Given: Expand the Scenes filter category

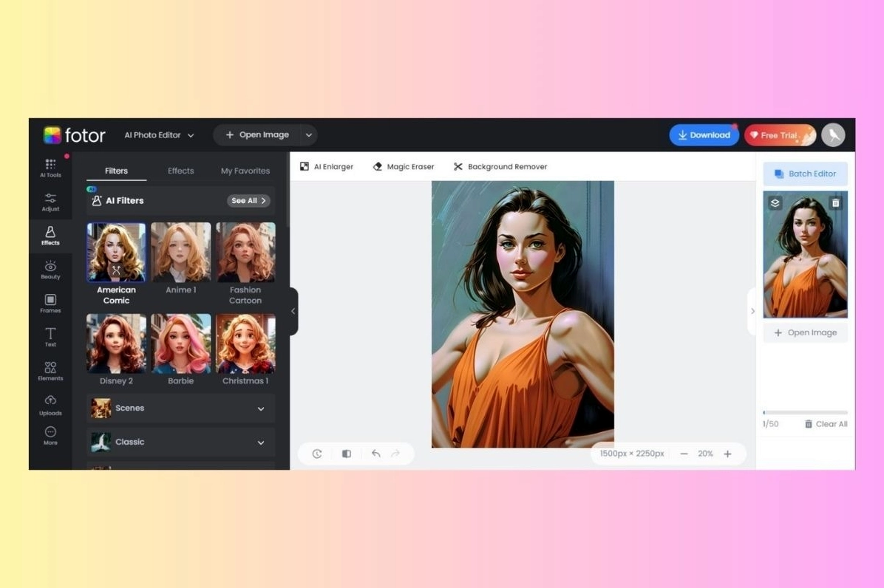Looking at the screenshot, I should [x=181, y=408].
